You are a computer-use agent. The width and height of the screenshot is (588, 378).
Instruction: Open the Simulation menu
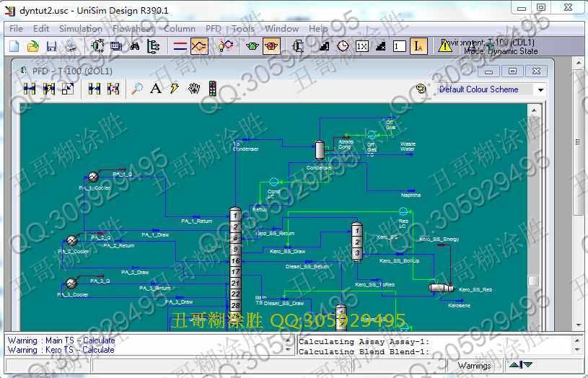(x=81, y=29)
